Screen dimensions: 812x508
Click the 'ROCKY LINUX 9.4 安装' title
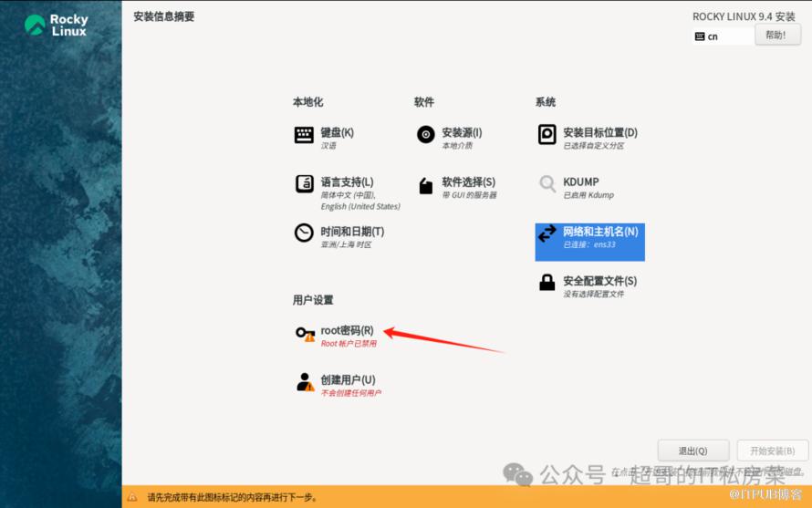(x=744, y=16)
